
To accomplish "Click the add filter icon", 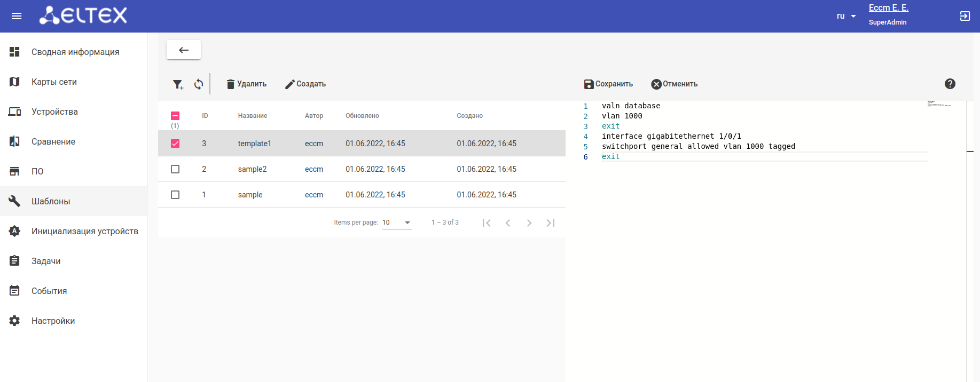I will 178,84.
